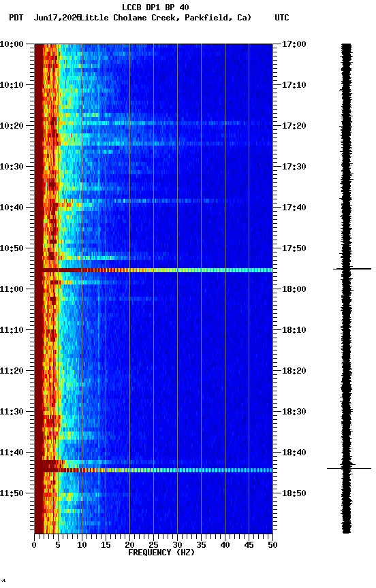Click the 18:20 UTC time label
Image resolution: width=376 pixels, height=588 pixels.
click(294, 371)
